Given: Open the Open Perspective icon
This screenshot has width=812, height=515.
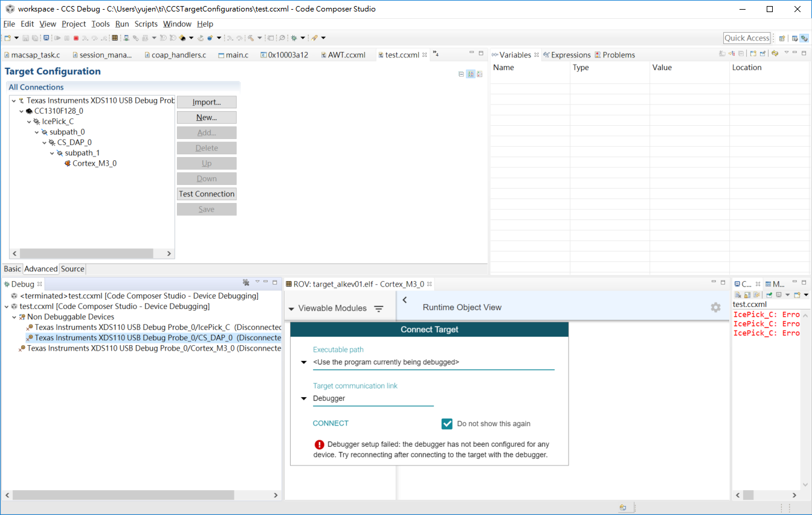Looking at the screenshot, I should (782, 38).
